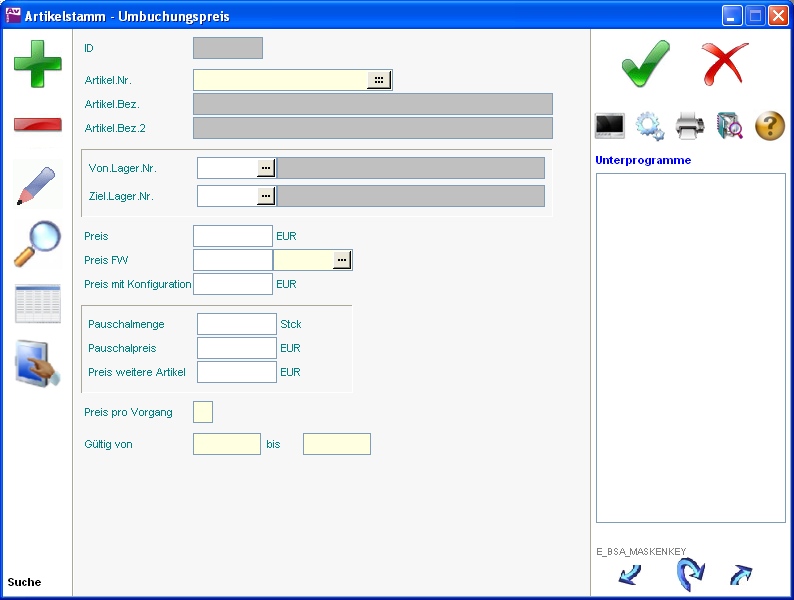Open the Von.Lager.Nr. lookup button
This screenshot has width=794, height=600.
coord(265,168)
